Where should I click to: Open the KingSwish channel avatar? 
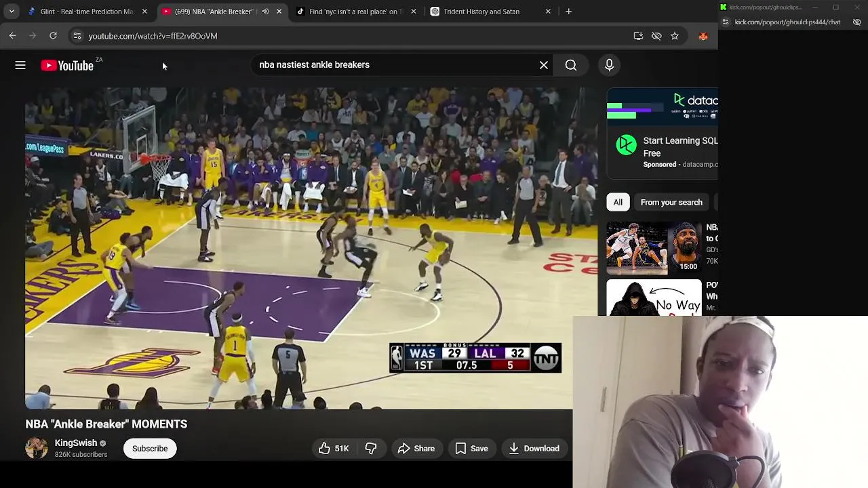click(x=37, y=448)
